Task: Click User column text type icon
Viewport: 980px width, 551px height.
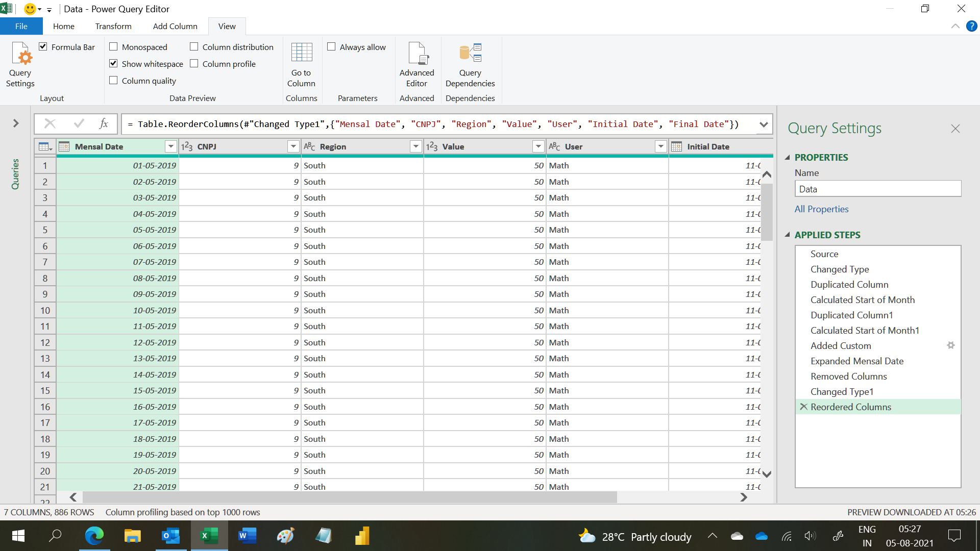Action: 554,147
